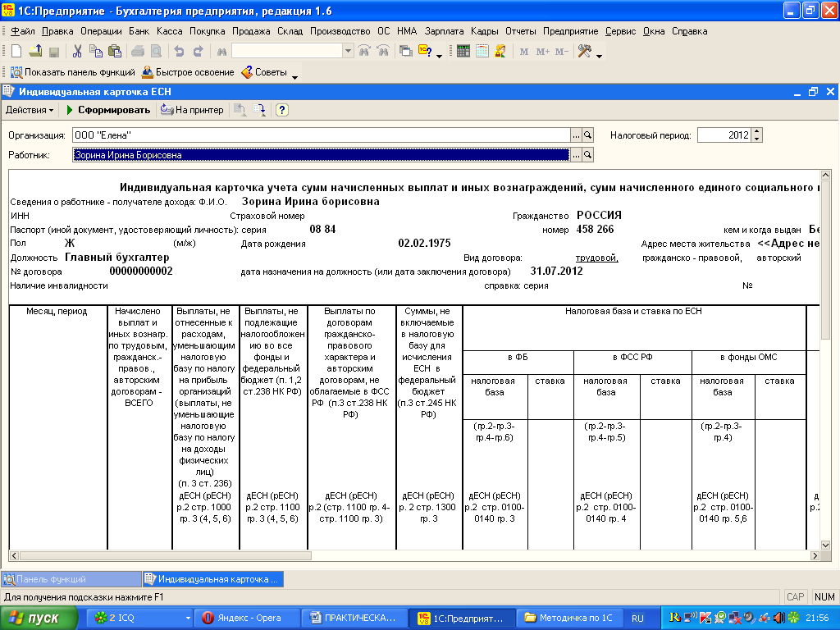Click the Print icon in main toolbar

coord(138,52)
